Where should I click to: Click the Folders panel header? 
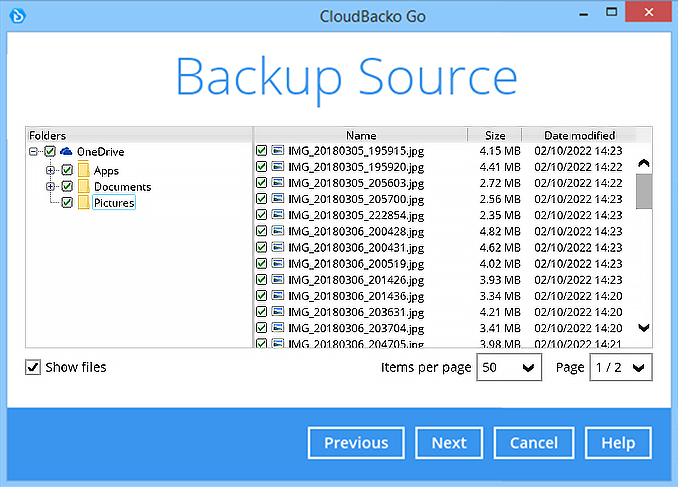click(139, 135)
